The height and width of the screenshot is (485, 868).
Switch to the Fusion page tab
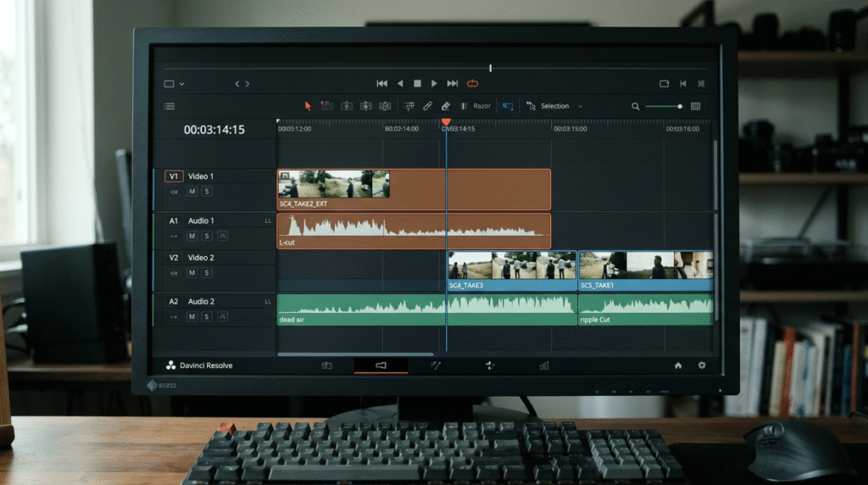(x=490, y=365)
